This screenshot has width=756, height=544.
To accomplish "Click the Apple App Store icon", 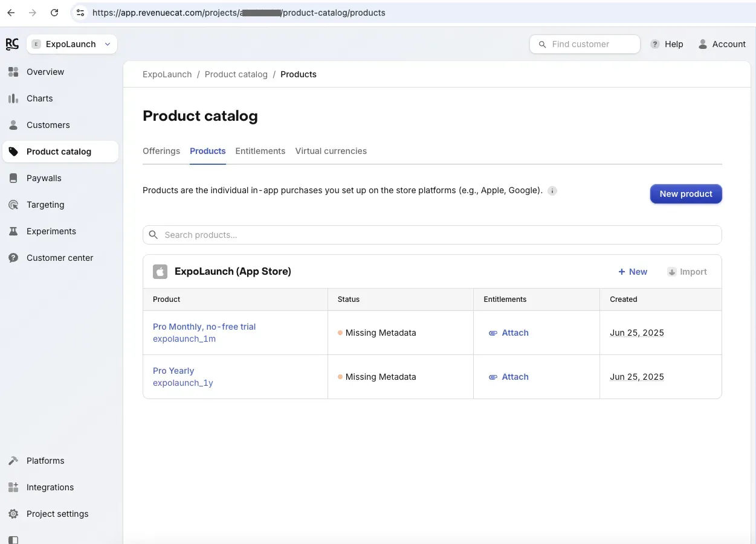I will coord(160,272).
